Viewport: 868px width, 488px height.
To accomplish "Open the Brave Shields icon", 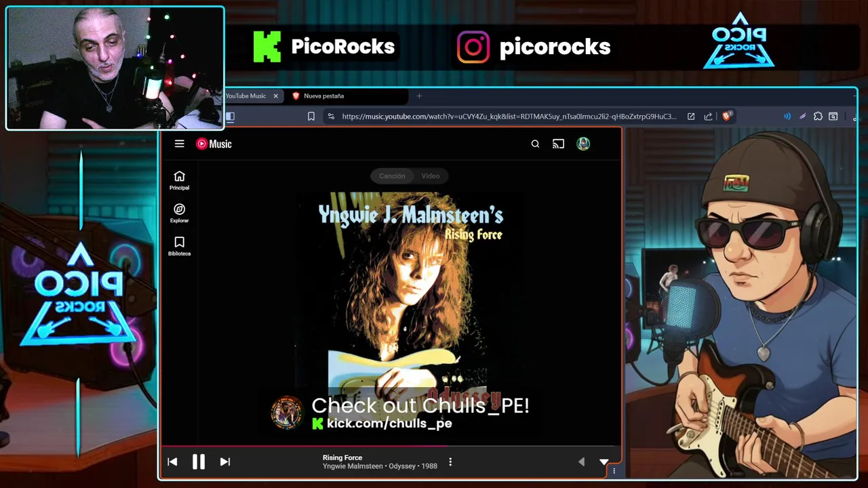I will pos(727,117).
